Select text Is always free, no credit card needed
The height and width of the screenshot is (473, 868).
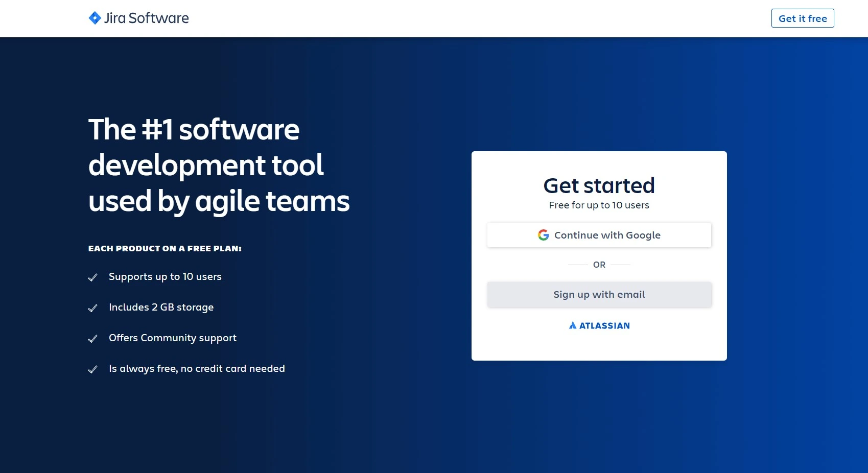point(197,369)
